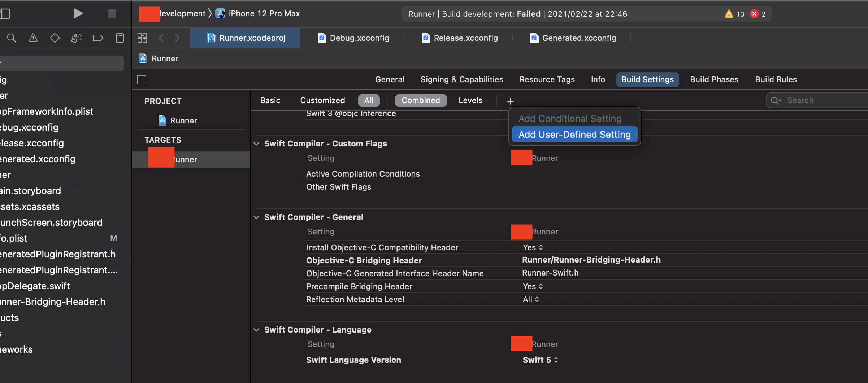Select the Basic settings filter
868x383 pixels.
[x=270, y=101]
